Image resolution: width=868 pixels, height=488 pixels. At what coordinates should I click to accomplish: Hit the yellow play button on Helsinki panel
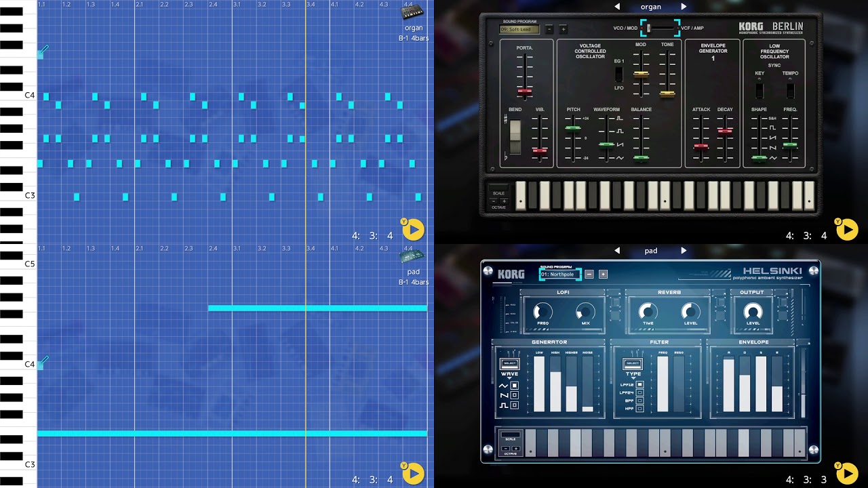click(847, 473)
